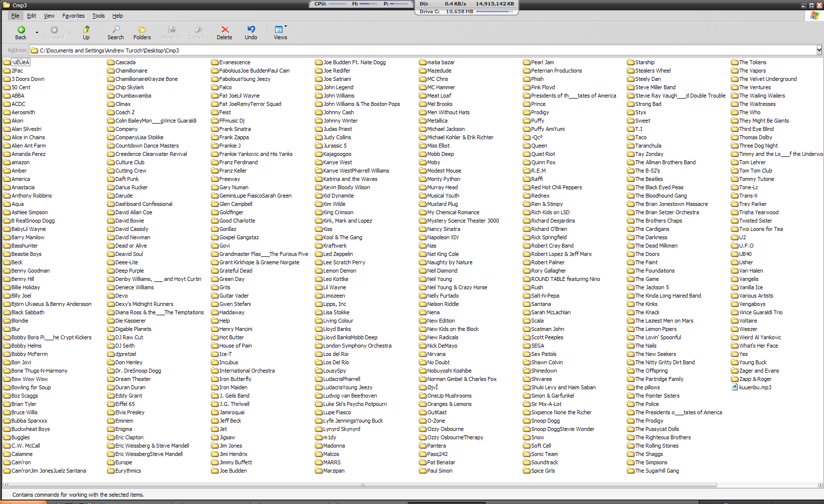The height and width of the screenshot is (504, 824).
Task: Click the David Bowie folder name
Action: click(x=129, y=221)
